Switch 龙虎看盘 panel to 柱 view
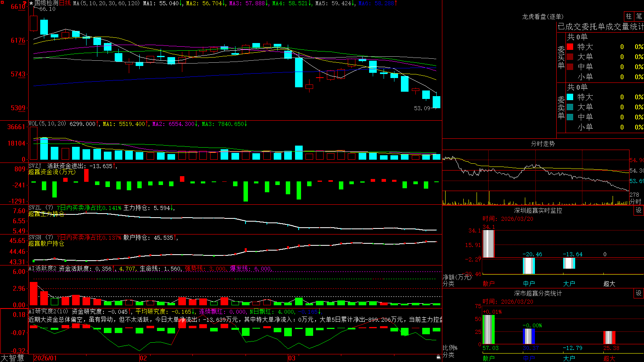Screen dimensions: 644x362 [x=629, y=16]
